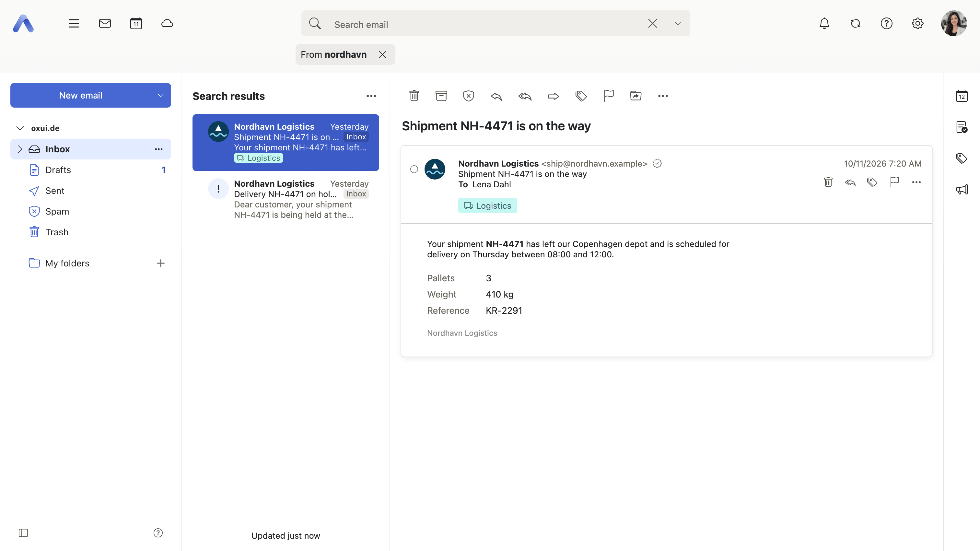Archive the open email using toolbar icon

pos(441,96)
